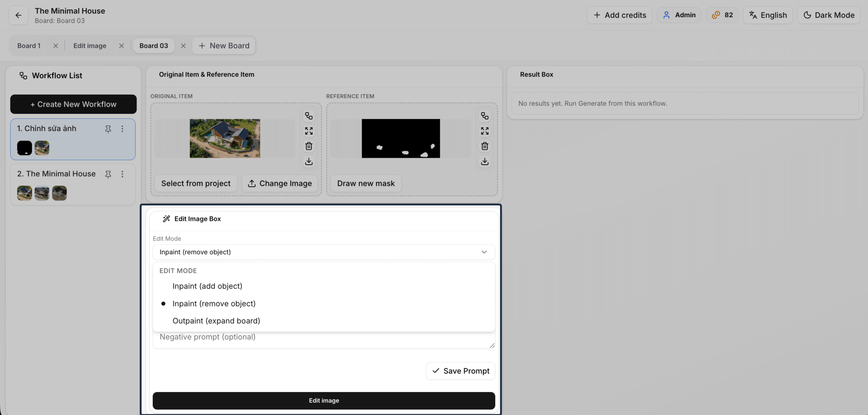
Task: Switch to the Edit image tab
Action: (x=90, y=46)
